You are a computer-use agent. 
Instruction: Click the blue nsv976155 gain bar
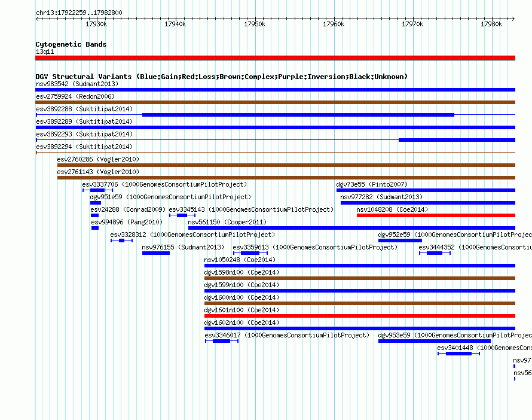click(x=156, y=253)
